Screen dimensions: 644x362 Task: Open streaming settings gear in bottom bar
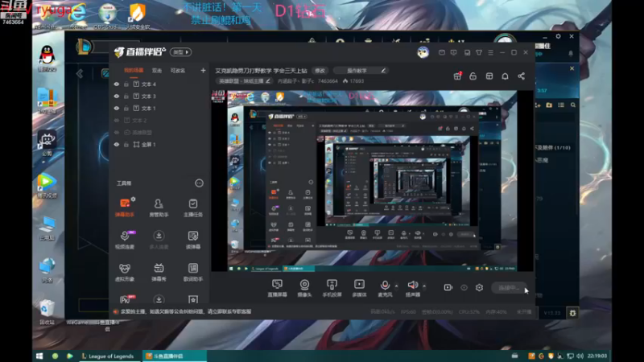479,288
